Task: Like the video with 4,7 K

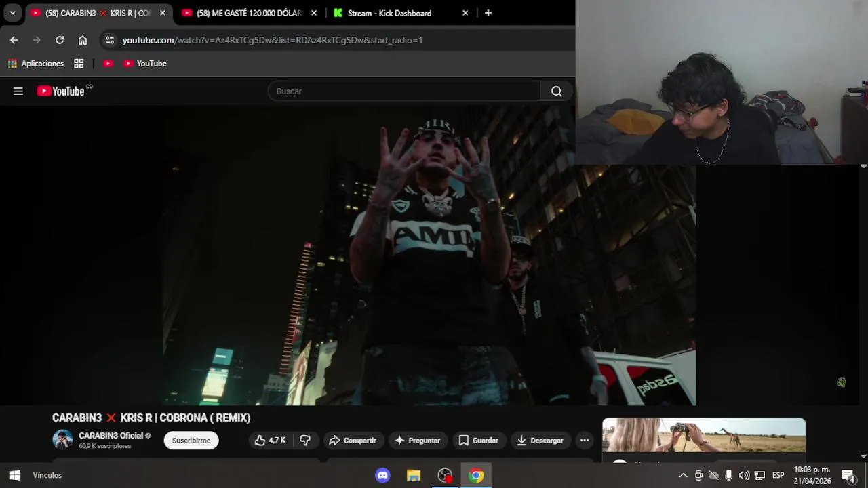Action: pos(270,440)
